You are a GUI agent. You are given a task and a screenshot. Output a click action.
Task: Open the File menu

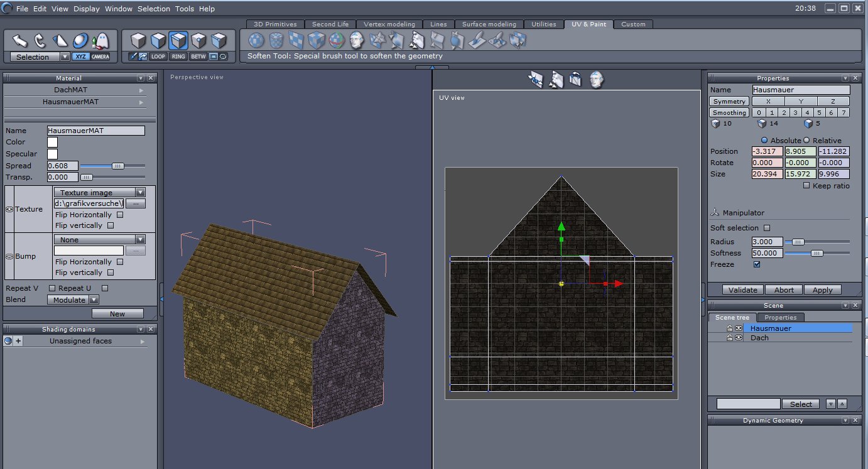[22, 9]
